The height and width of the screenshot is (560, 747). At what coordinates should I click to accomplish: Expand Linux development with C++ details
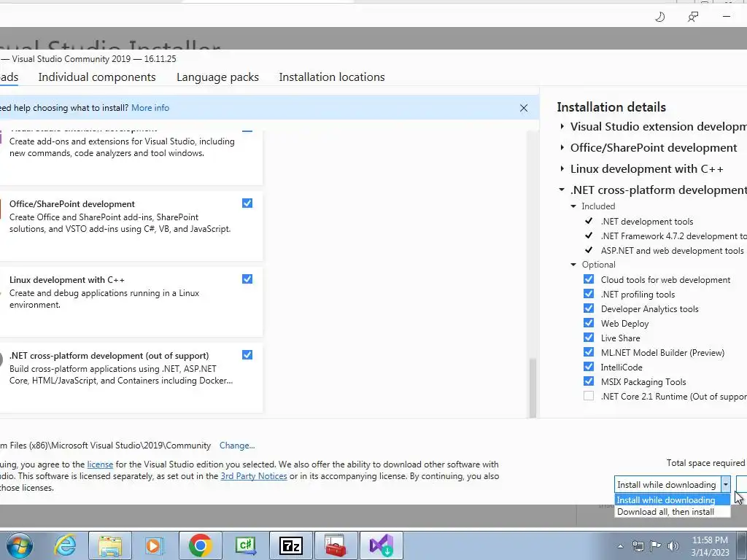click(562, 168)
